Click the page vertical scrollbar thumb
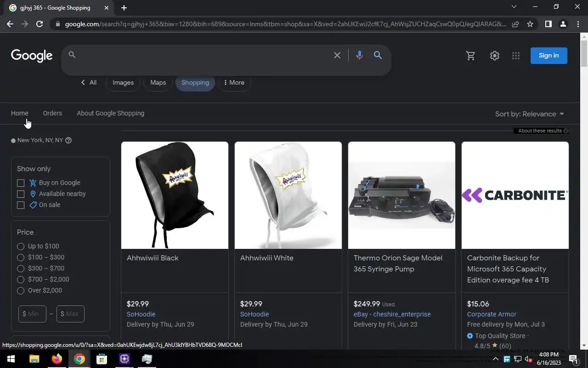 click(584, 54)
